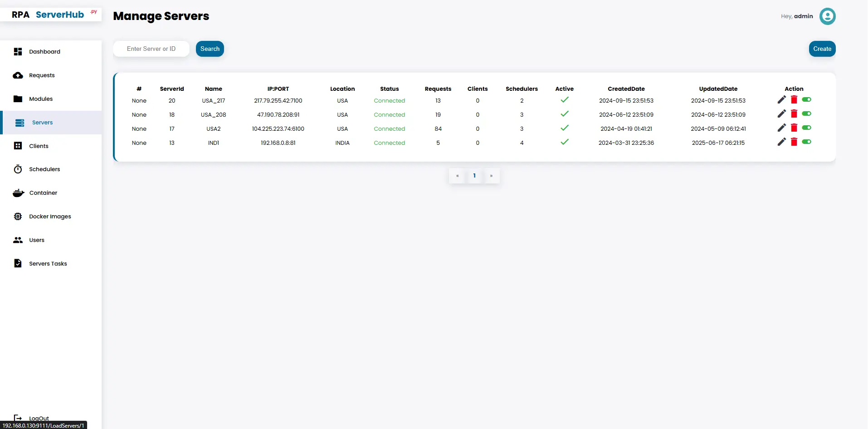The width and height of the screenshot is (868, 429).
Task: Click the Create button
Action: coord(822,49)
